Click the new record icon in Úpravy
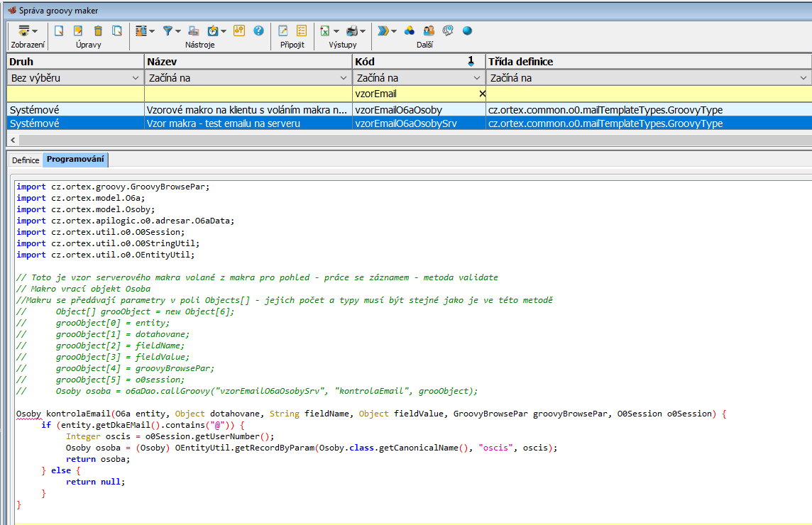Screen dimensions: 812x525 pyautogui.click(x=60, y=31)
